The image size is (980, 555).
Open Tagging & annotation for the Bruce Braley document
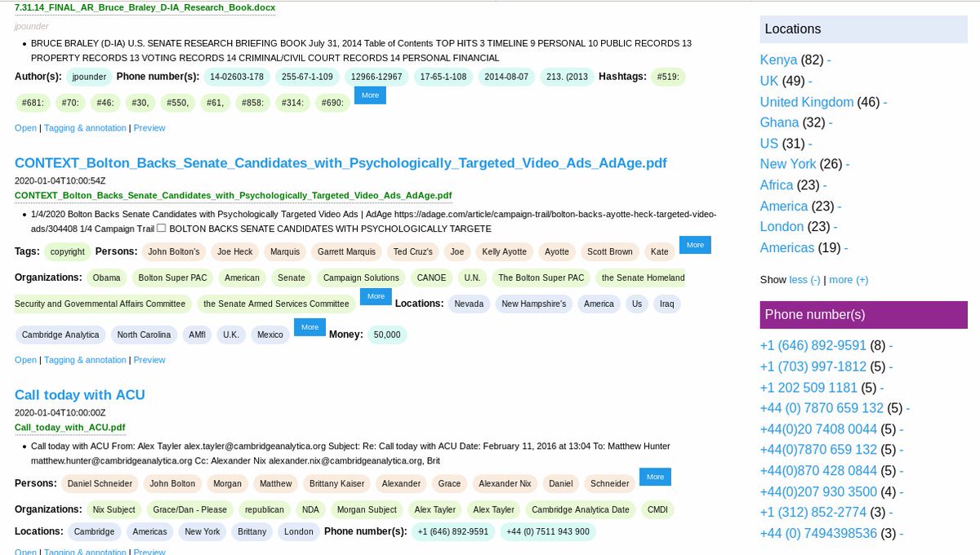[x=85, y=128]
